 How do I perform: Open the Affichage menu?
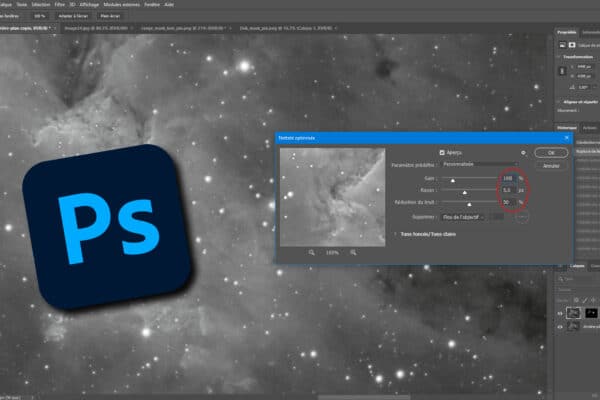(89, 5)
